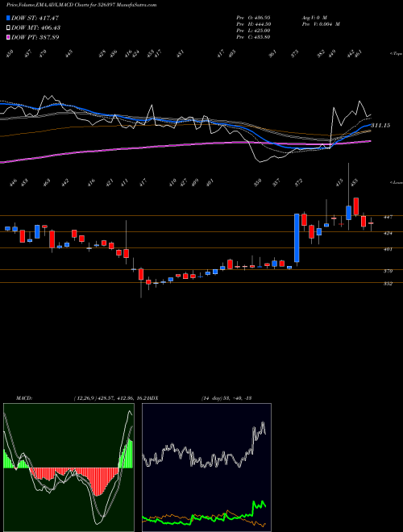Screen dimensions: 403x532
Task: Select the DOW PT legend value text
Action: (35, 37)
